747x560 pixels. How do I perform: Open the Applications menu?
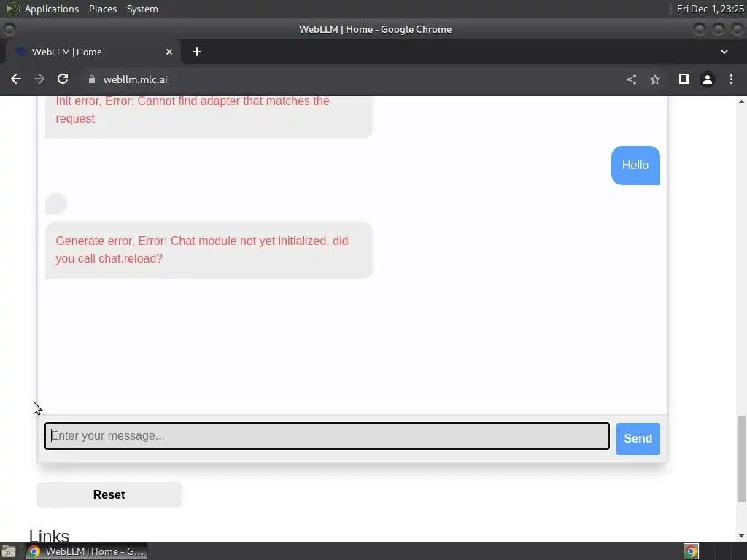pos(52,9)
